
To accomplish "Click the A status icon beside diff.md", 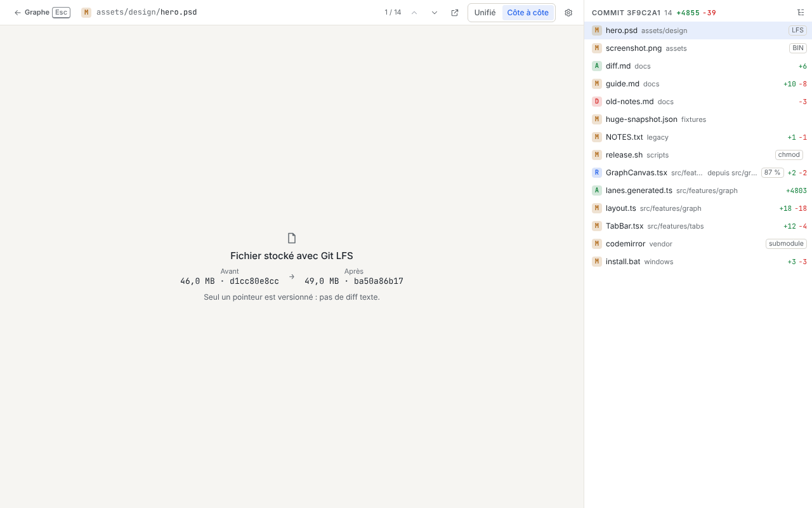I will (x=597, y=66).
